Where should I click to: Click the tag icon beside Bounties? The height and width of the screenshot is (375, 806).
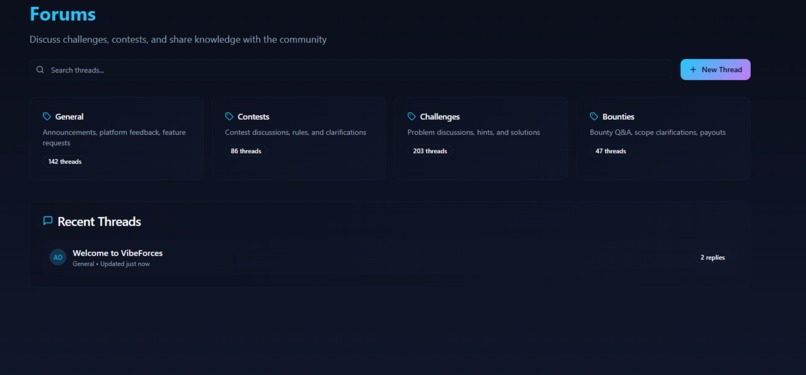coord(594,117)
